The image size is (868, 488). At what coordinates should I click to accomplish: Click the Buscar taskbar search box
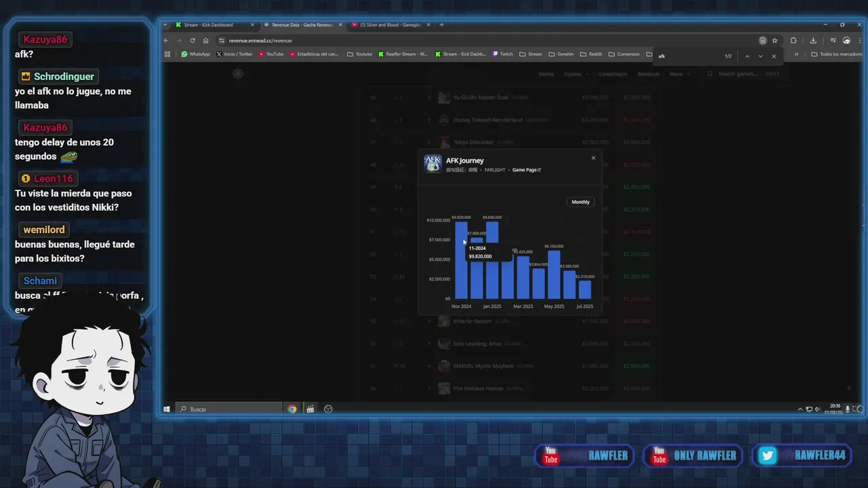(x=229, y=409)
